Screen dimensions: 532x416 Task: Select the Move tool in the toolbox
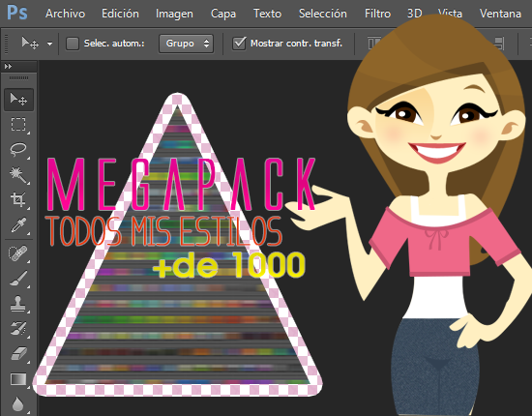(x=18, y=100)
